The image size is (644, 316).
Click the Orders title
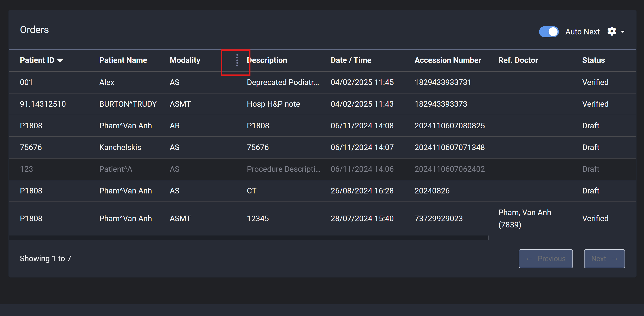(34, 30)
